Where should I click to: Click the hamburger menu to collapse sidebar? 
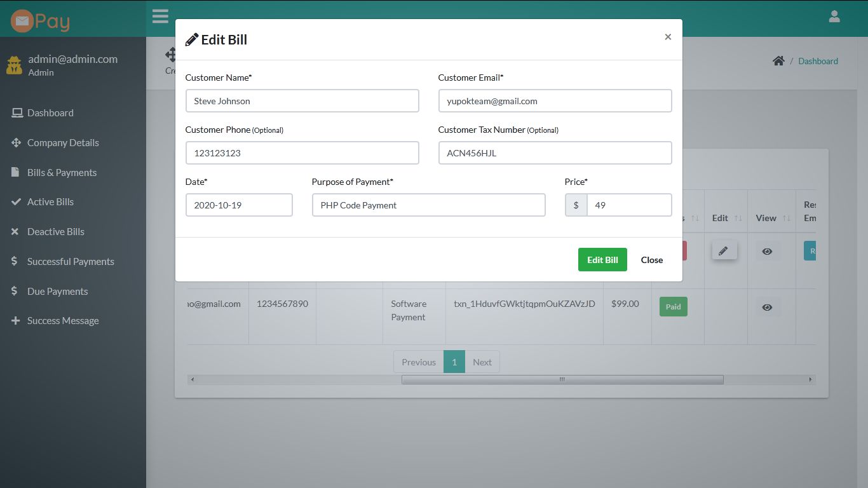click(x=160, y=16)
